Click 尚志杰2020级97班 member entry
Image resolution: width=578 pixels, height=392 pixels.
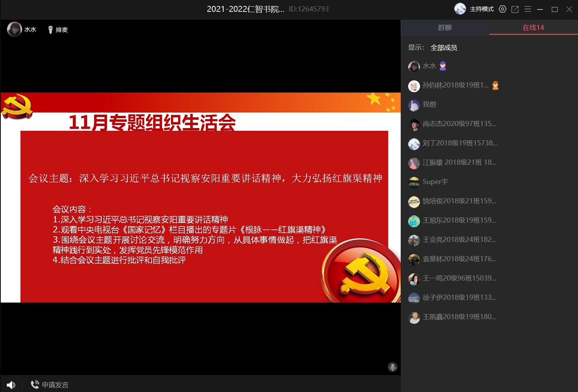pos(459,124)
